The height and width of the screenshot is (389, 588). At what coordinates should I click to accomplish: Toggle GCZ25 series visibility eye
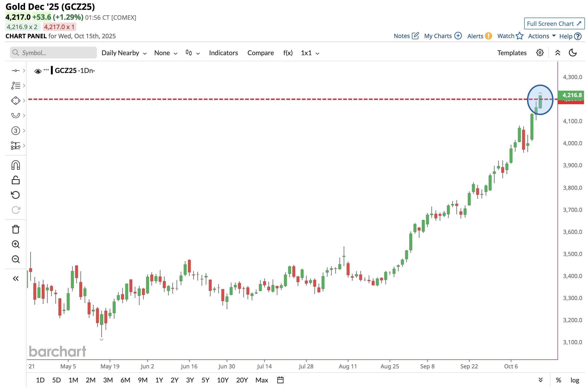[38, 72]
